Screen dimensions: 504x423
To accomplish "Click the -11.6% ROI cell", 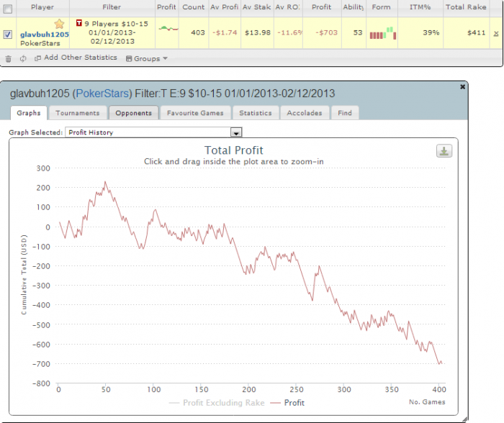I will pos(289,33).
